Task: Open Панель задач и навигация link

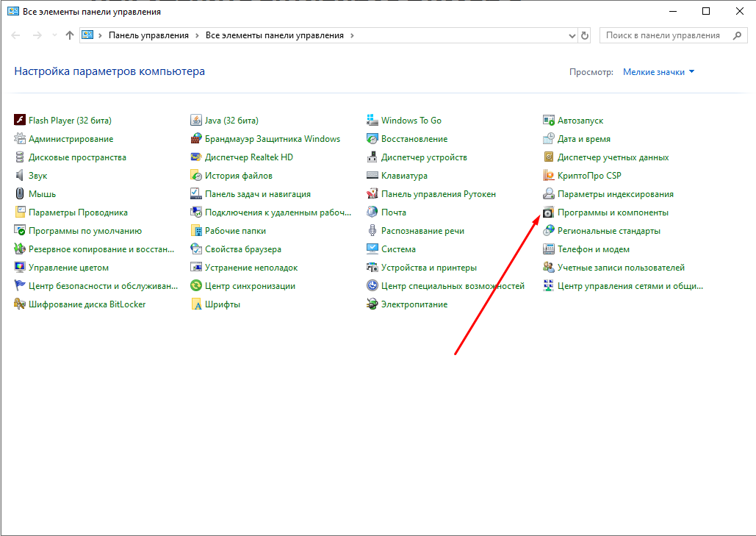Action: point(258,194)
